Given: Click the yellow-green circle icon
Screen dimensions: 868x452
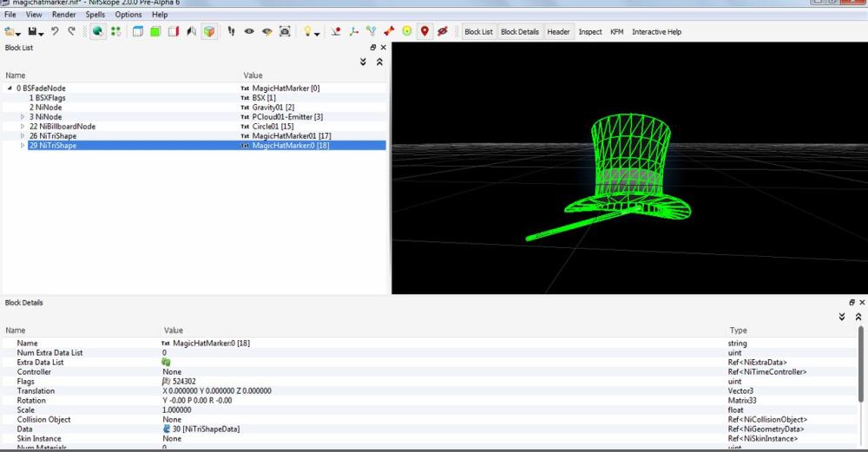Looking at the screenshot, I should [x=407, y=31].
